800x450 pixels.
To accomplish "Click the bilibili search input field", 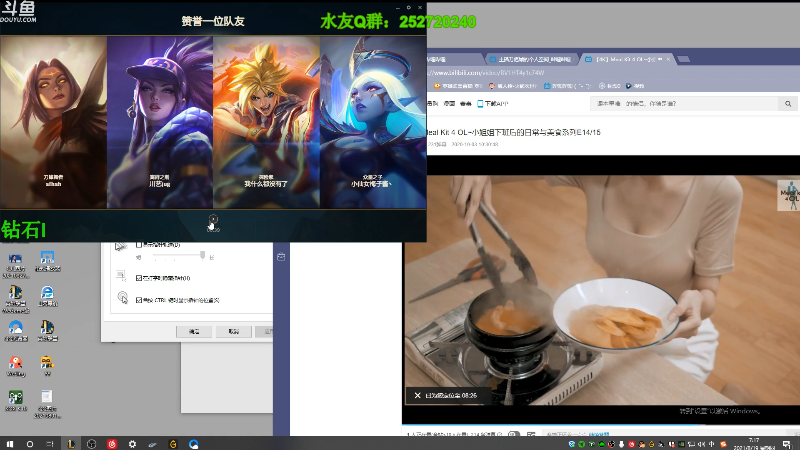I will (684, 104).
